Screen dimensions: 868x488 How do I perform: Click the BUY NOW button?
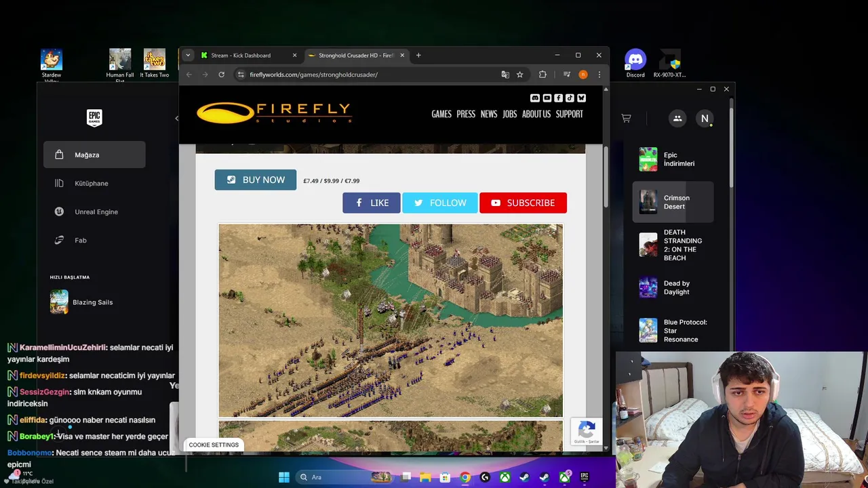pos(256,180)
